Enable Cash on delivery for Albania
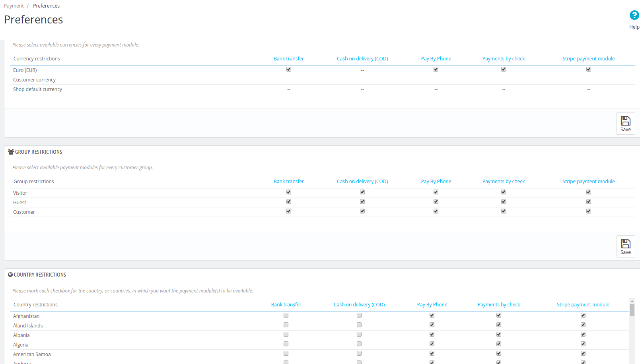Screen dimensions: 640x364 point(359,334)
